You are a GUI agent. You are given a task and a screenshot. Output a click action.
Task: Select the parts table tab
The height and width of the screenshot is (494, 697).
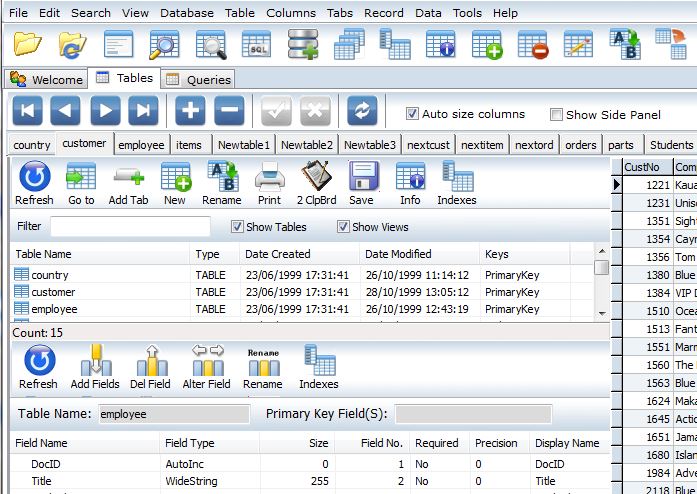(621, 145)
